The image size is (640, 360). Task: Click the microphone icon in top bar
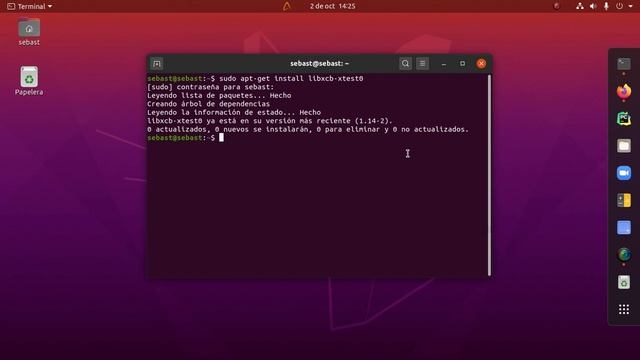pos(606,6)
